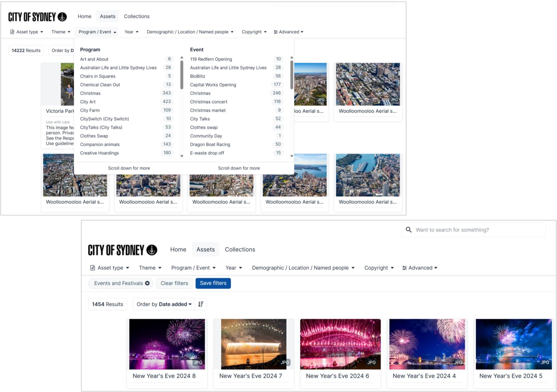Open Copyright dropdown in upper toolbar
The width and height of the screenshot is (557, 392).
click(x=254, y=32)
